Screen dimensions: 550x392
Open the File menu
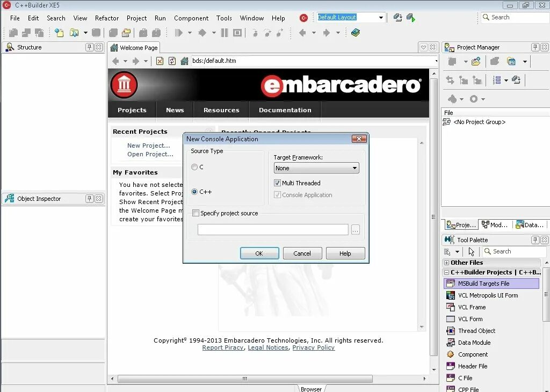(15, 18)
